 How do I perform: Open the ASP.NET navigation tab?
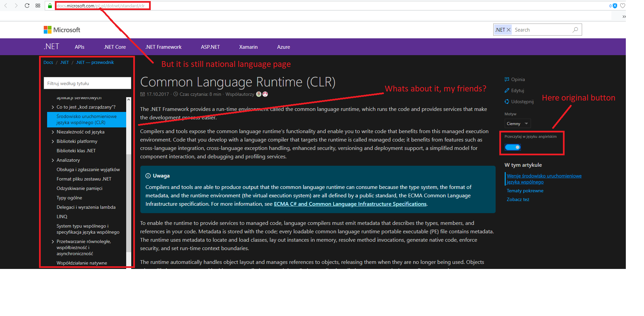(x=210, y=47)
